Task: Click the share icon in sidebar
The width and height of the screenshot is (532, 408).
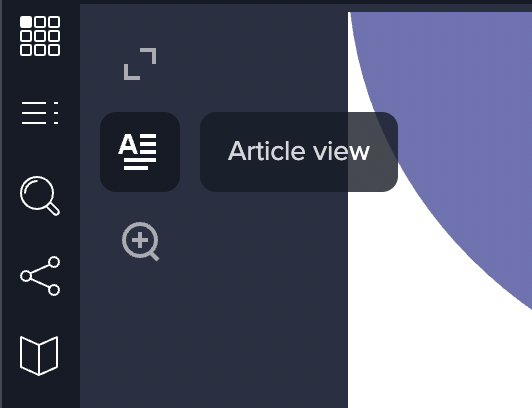Action: 40,276
